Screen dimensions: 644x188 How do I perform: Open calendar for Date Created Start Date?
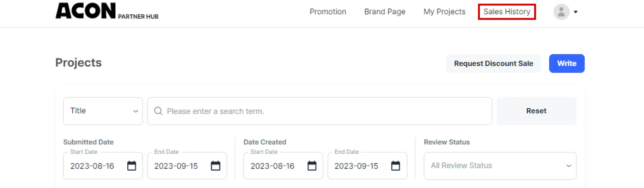click(x=312, y=166)
